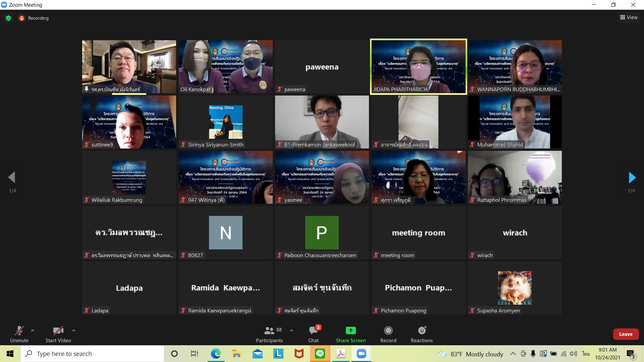Viewport: 644px width, 362px height.
Task: Expand the Participants options caret
Action: coord(291,330)
